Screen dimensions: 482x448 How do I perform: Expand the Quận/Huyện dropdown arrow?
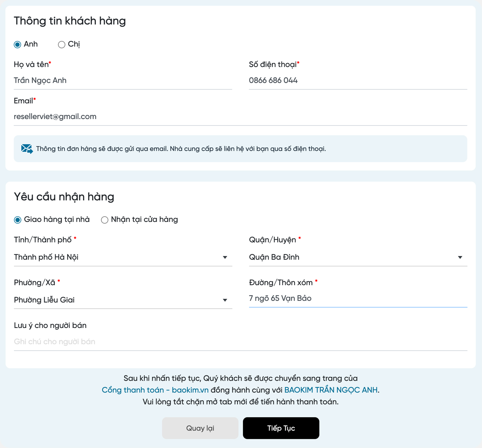click(460, 257)
